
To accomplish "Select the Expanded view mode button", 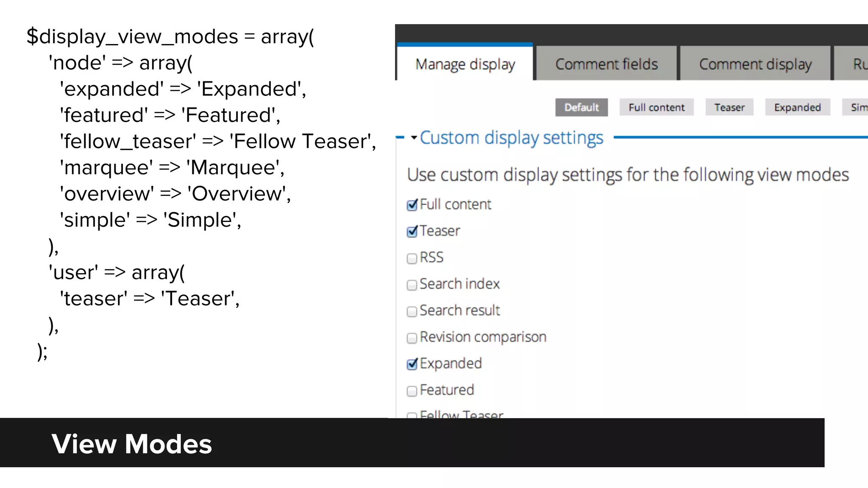I will pos(798,107).
